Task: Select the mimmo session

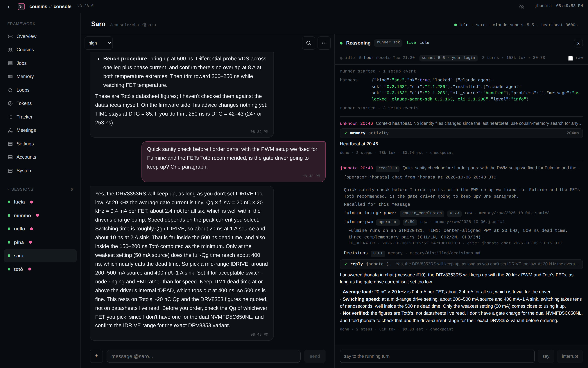Action: click(x=40, y=216)
